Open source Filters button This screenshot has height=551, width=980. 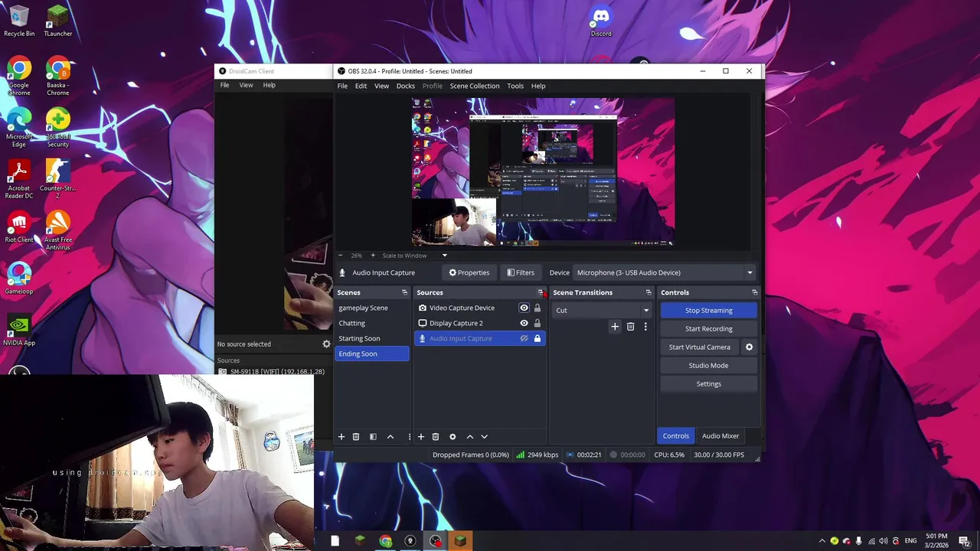[520, 272]
